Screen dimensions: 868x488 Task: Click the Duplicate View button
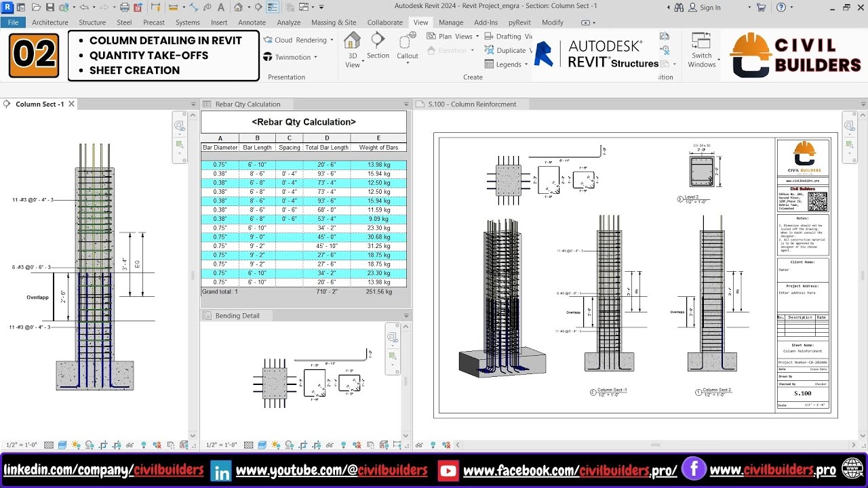(509, 50)
